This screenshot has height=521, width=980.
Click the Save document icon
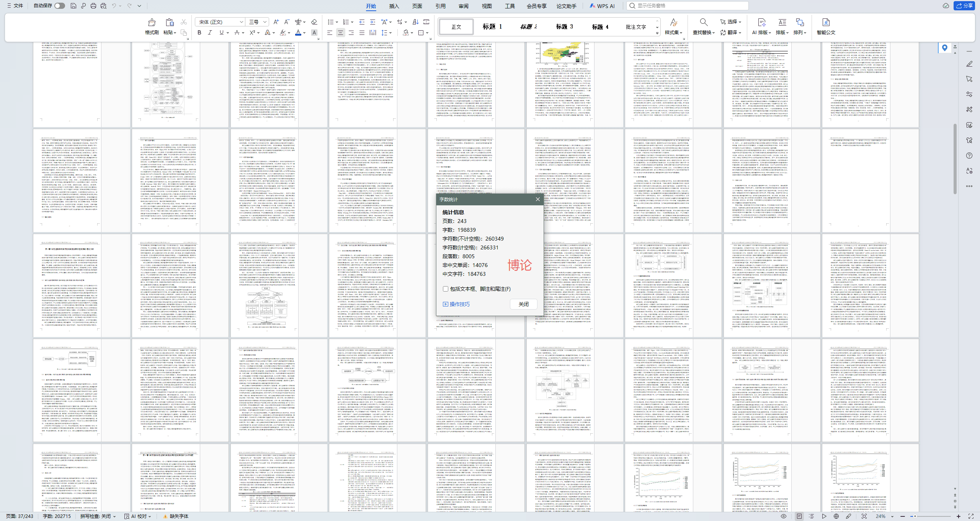coord(73,6)
